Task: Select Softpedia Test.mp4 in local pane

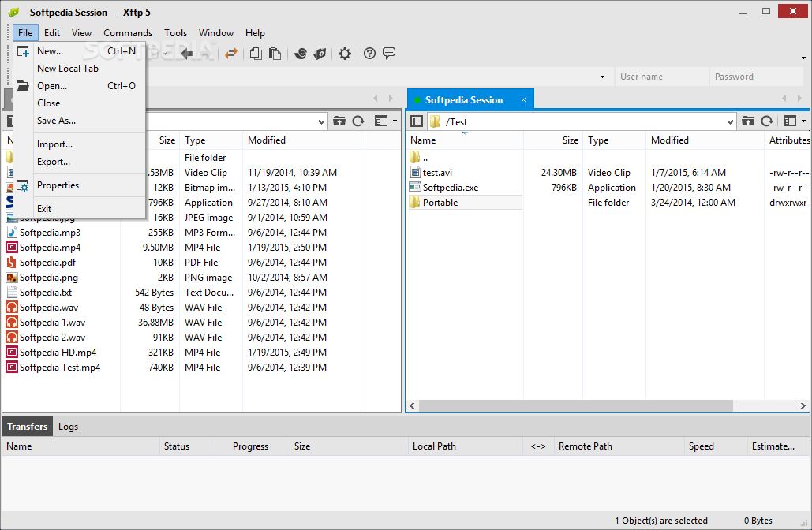Action: [x=59, y=368]
